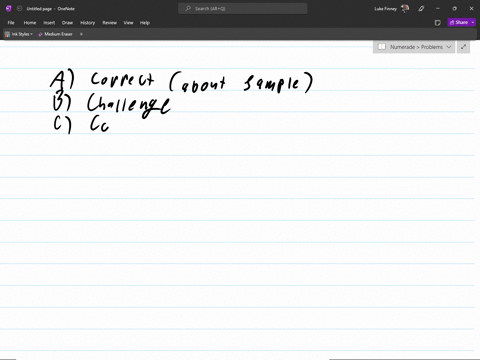The width and height of the screenshot is (480, 360).
Task: Select the Medium Eraser tool
Action: (x=55, y=34)
